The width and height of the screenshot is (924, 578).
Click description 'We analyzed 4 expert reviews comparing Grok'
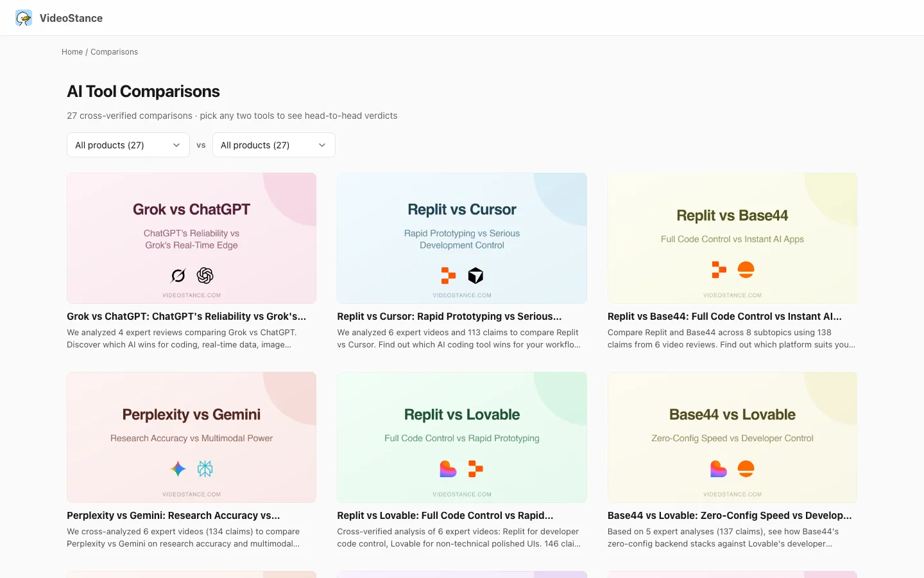tap(182, 338)
